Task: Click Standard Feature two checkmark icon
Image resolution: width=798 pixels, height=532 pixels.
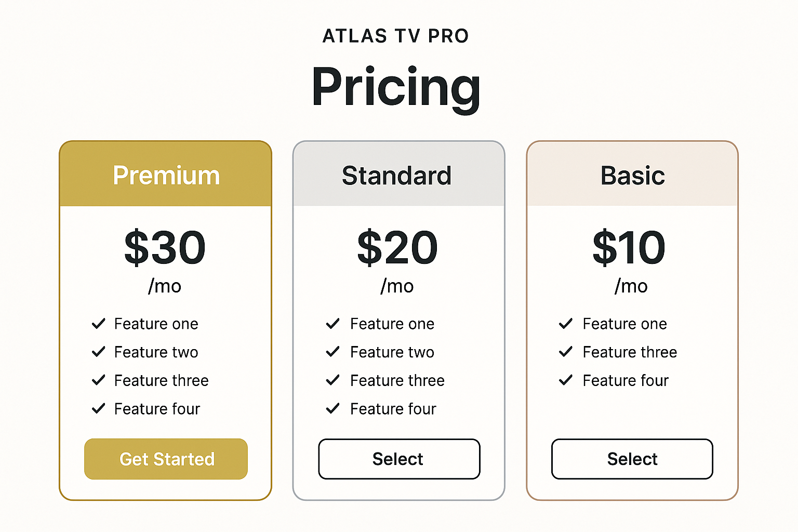Action: 333,352
